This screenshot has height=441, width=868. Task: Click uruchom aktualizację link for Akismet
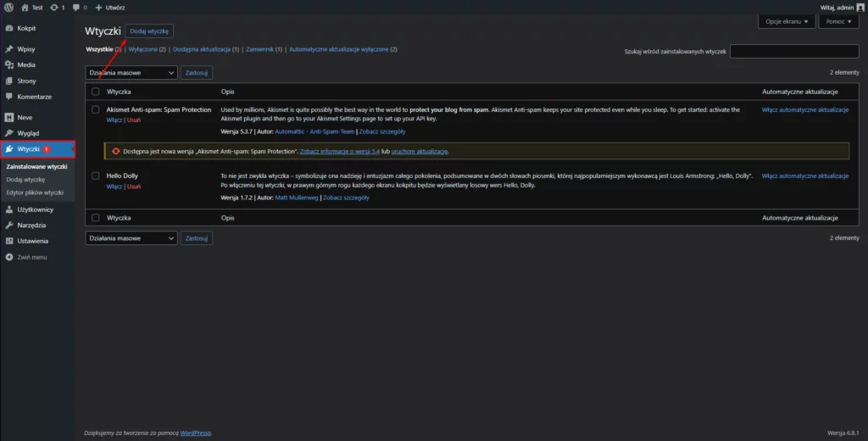(x=419, y=151)
